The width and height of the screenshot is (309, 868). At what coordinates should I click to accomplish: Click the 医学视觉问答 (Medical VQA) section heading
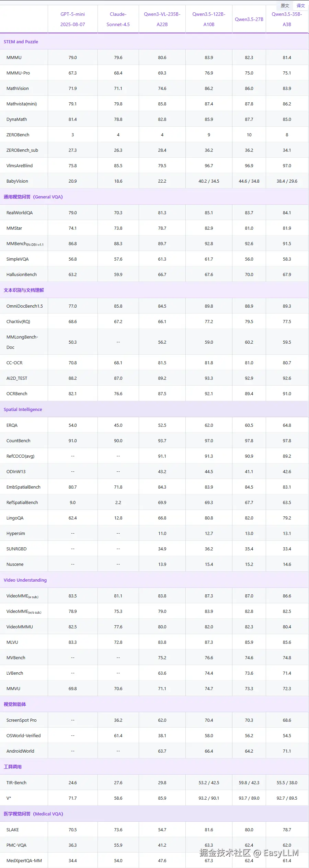tap(33, 814)
